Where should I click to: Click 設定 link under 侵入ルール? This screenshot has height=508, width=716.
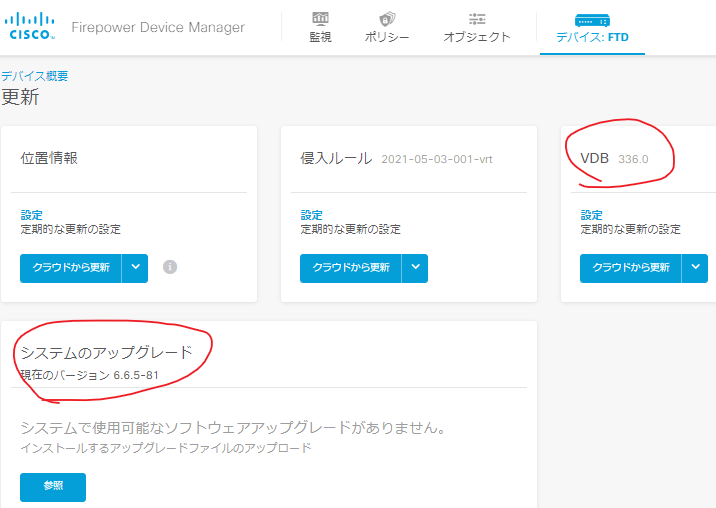click(x=311, y=215)
